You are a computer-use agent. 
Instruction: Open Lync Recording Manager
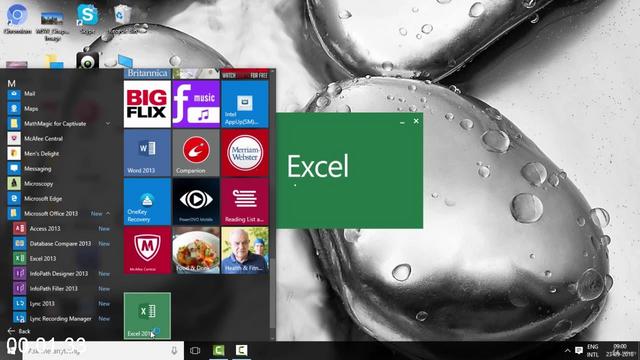coord(61,318)
